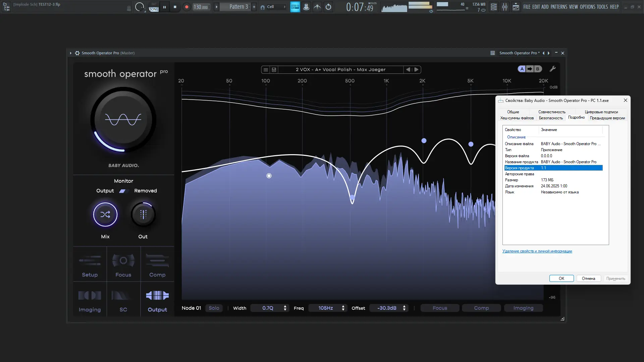
Task: Open the Imaging section icon
Action: click(x=90, y=296)
